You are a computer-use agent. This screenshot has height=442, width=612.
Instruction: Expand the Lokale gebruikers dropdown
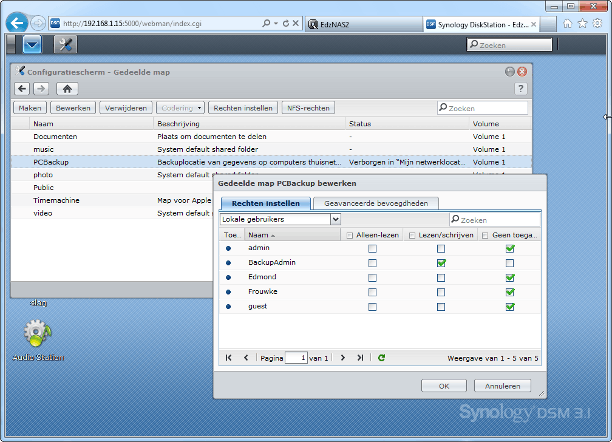point(335,219)
